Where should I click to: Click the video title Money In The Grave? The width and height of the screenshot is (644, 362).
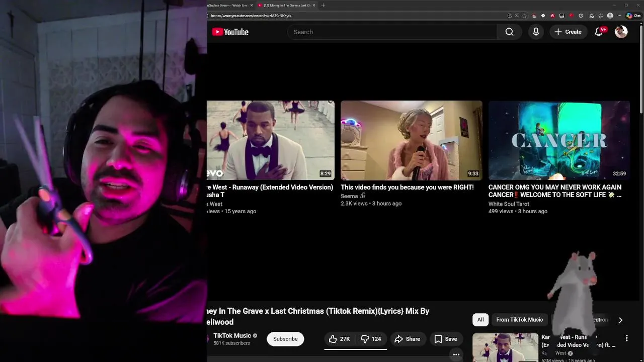tap(317, 316)
